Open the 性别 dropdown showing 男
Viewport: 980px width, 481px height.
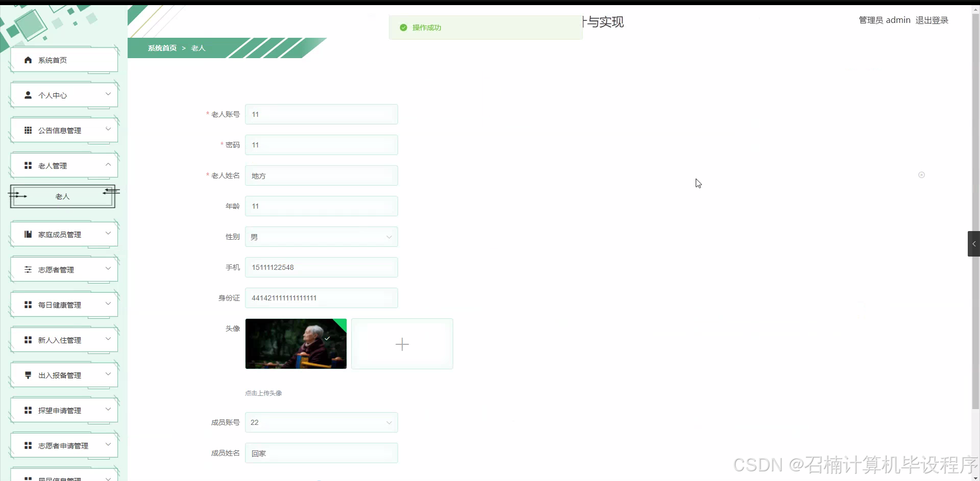[x=322, y=237]
